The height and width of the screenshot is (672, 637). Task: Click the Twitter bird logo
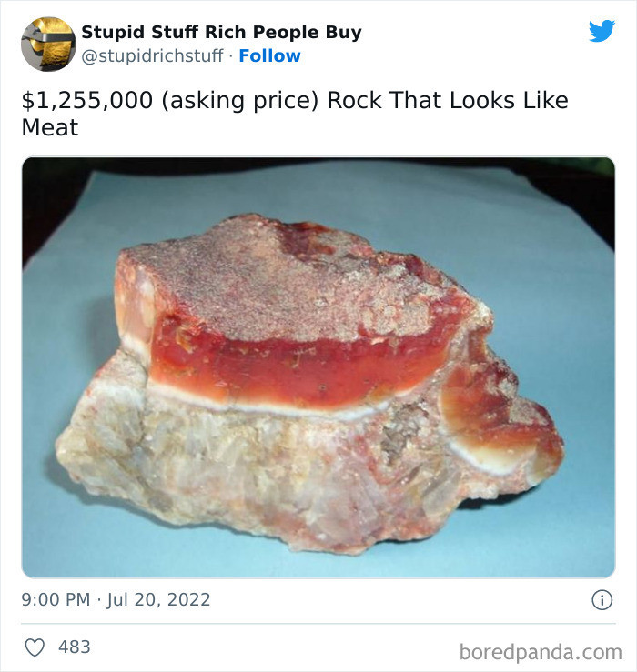click(x=602, y=31)
